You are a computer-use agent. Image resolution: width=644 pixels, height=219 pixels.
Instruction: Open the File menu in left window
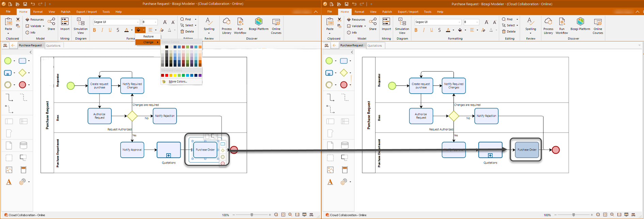8,12
